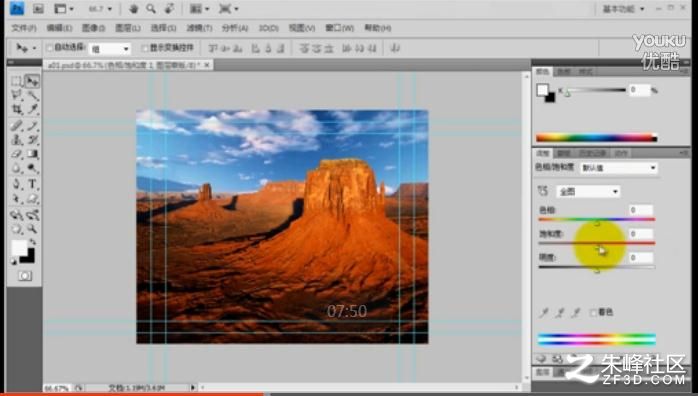Close the a01.psd document tab
Image resolution: width=698 pixels, height=396 pixels.
pos(207,65)
